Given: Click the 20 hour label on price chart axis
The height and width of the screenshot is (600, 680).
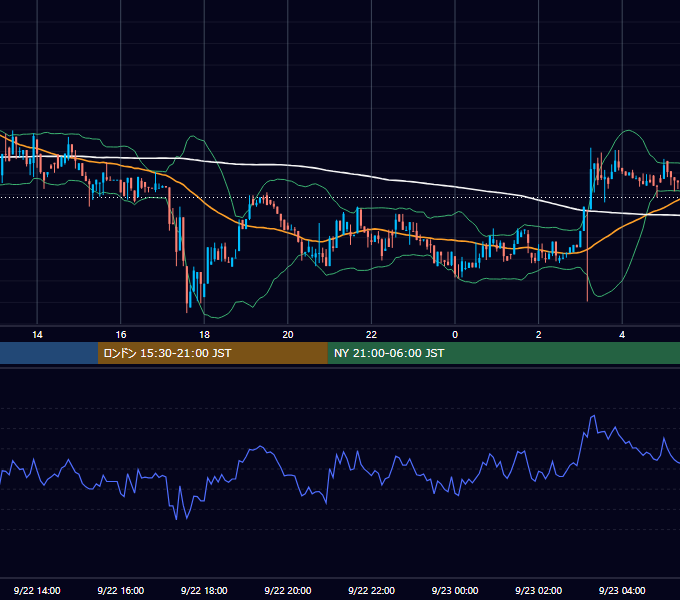Looking at the screenshot, I should click(288, 335).
